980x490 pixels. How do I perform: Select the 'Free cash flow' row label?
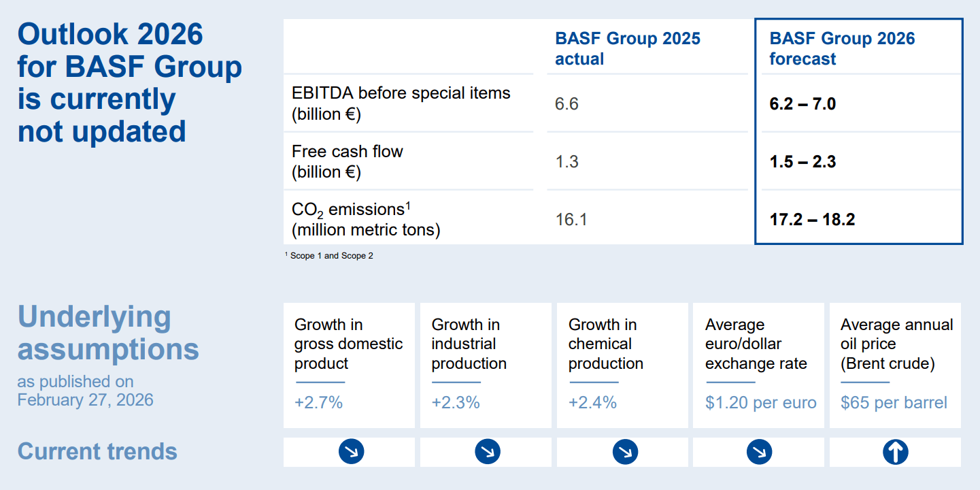click(348, 161)
